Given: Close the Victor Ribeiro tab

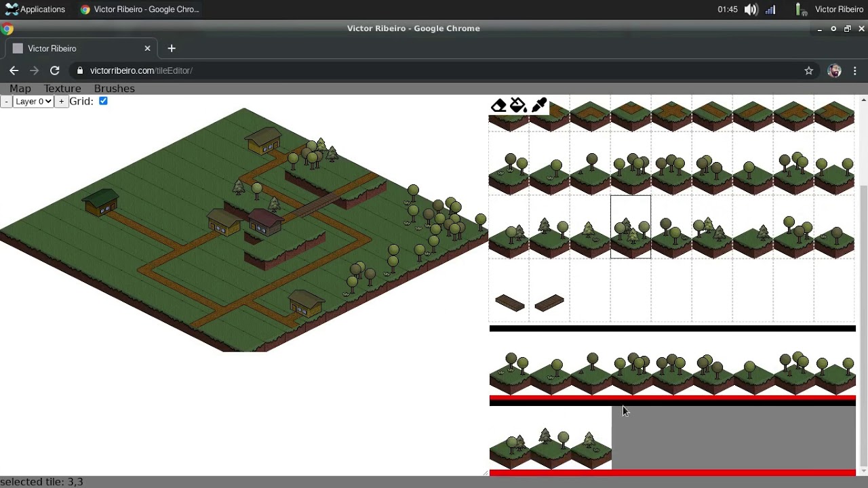Looking at the screenshot, I should [147, 48].
